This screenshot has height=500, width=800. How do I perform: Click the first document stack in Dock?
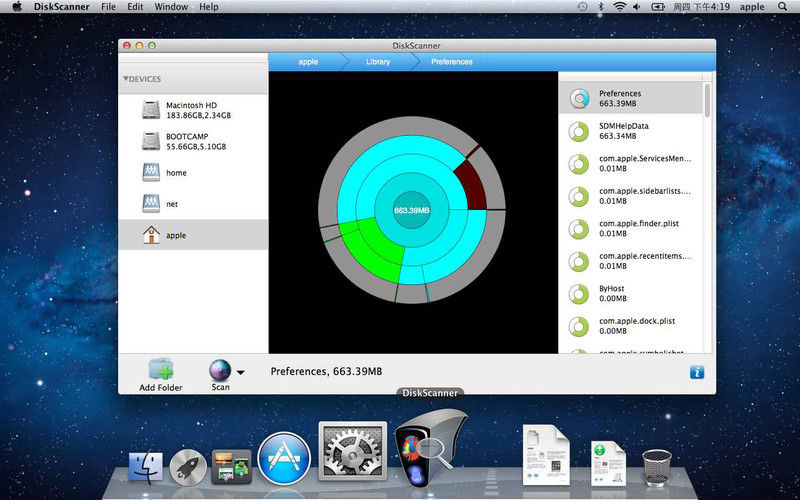(x=546, y=455)
